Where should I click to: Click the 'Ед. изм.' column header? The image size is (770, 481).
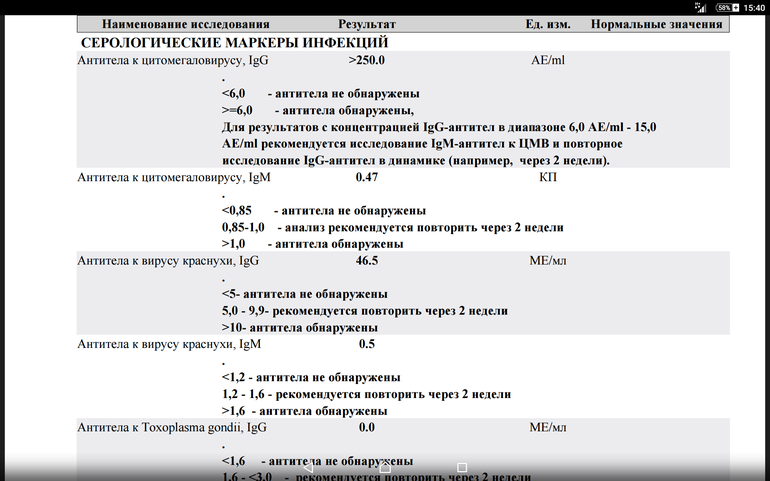click(x=548, y=24)
